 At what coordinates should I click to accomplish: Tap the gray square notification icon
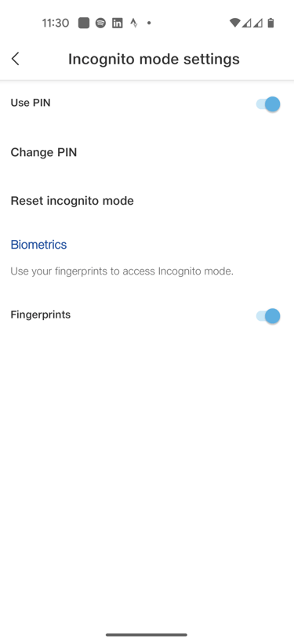tap(84, 23)
